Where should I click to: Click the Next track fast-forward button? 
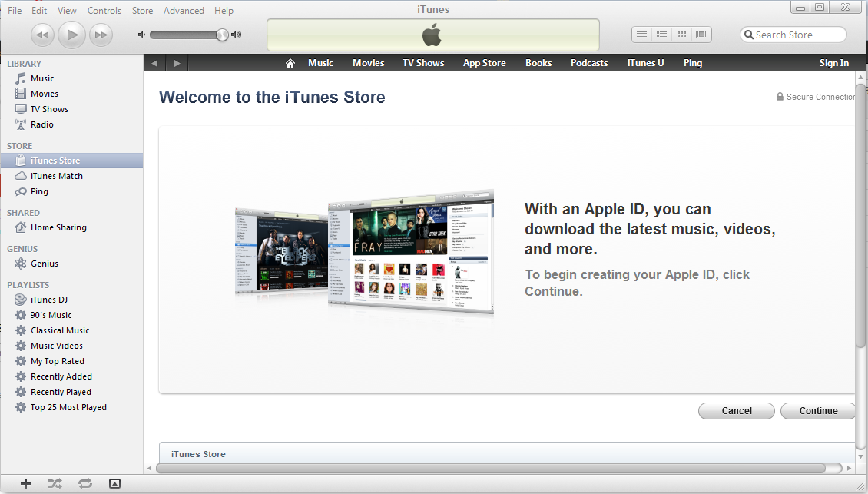101,35
